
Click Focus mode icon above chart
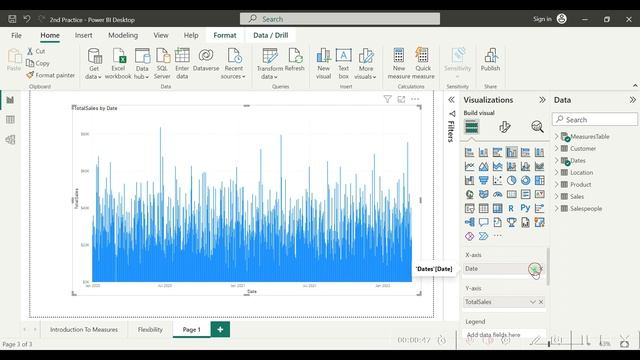[401, 99]
